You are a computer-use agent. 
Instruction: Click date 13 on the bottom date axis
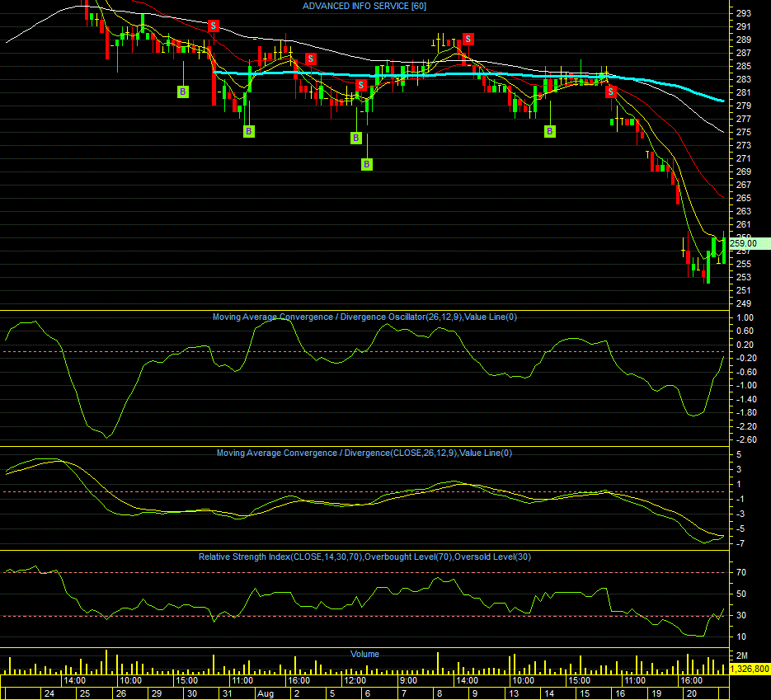(x=514, y=693)
